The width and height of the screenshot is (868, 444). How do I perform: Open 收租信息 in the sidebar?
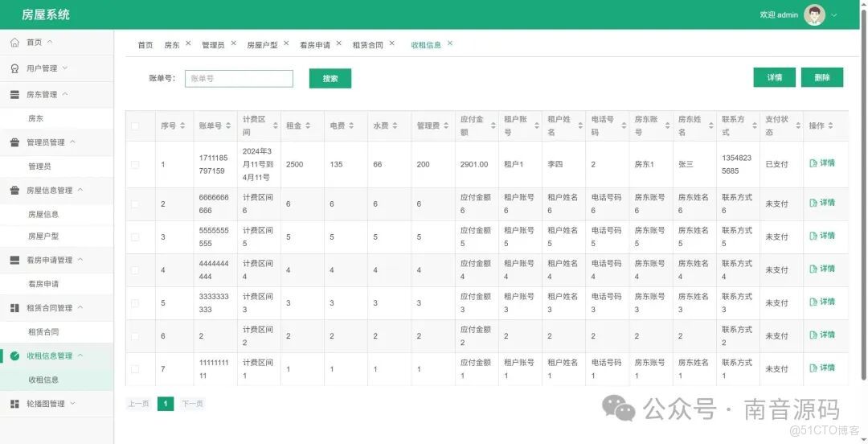coord(43,380)
